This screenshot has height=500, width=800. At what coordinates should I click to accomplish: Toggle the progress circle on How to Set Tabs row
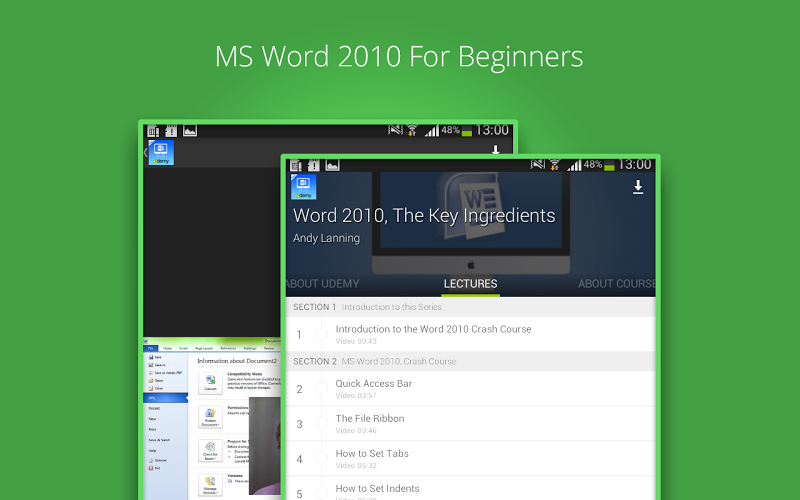click(321, 458)
